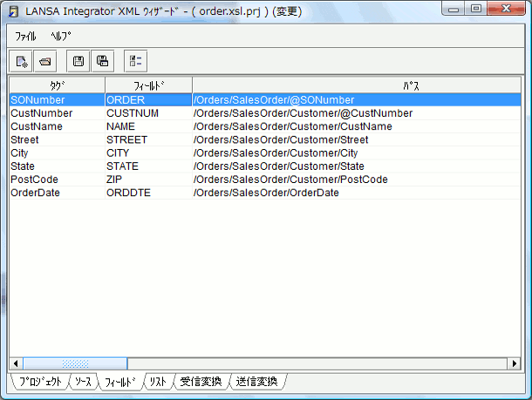Click the CITY field cell

tap(148, 153)
